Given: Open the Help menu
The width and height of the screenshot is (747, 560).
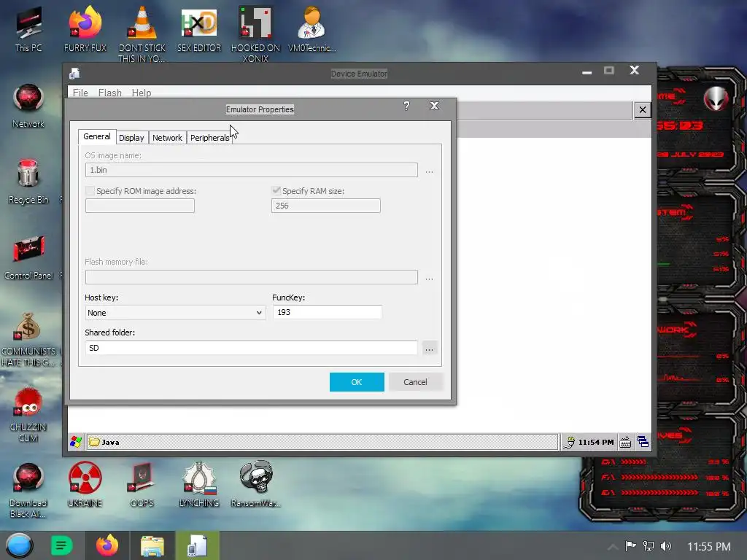Looking at the screenshot, I should pyautogui.click(x=142, y=93).
